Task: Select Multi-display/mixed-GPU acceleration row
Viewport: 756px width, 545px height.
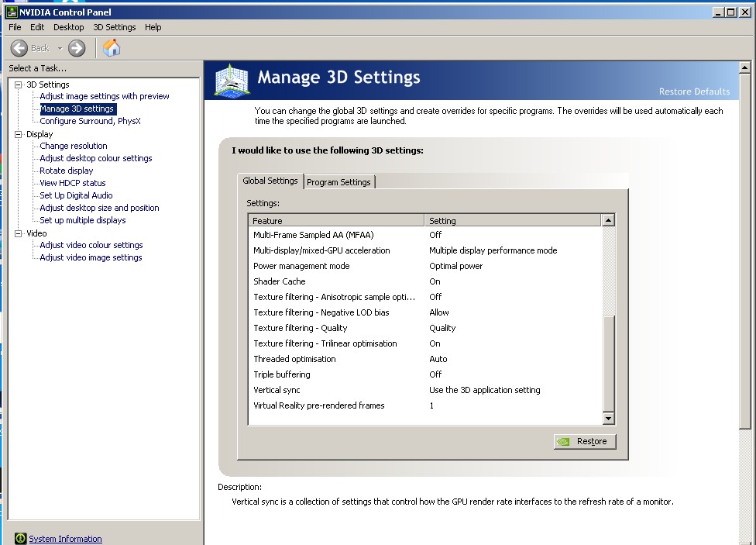Action: click(x=425, y=250)
